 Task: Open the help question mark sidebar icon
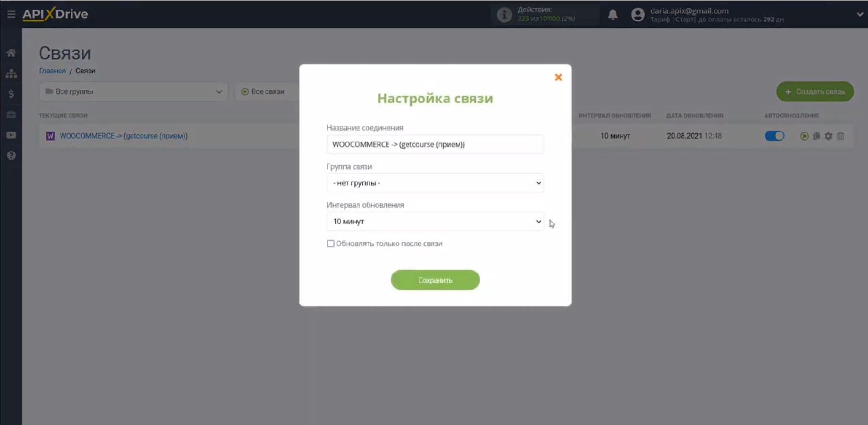[x=11, y=156]
